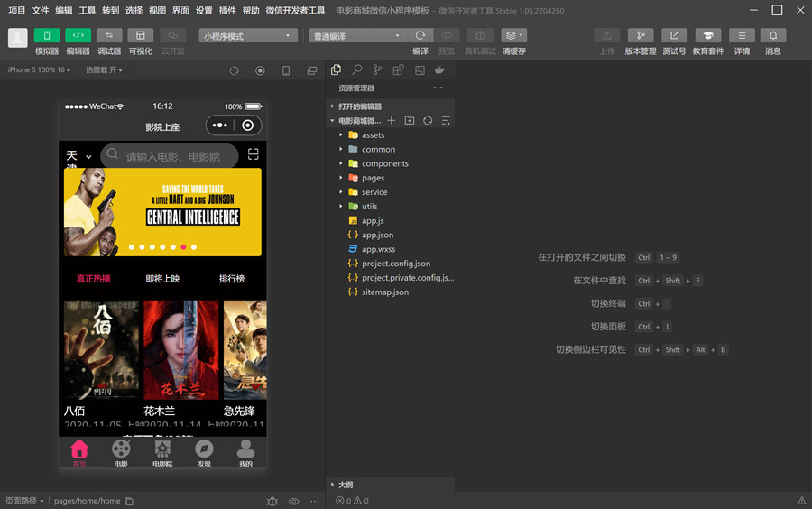Toggle the 调试器 debugger panel button
This screenshot has width=812, height=509.
[x=109, y=35]
